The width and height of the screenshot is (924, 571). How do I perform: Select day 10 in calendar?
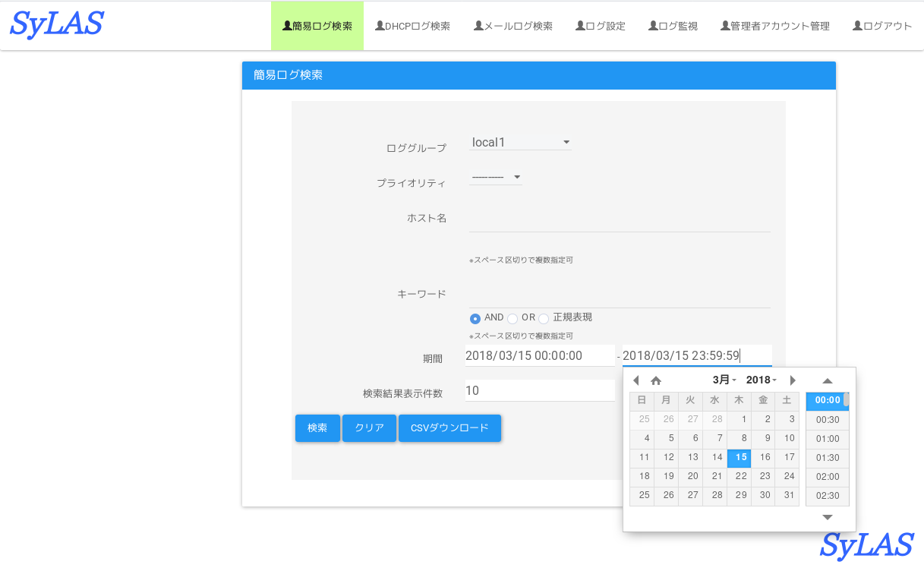[787, 438]
